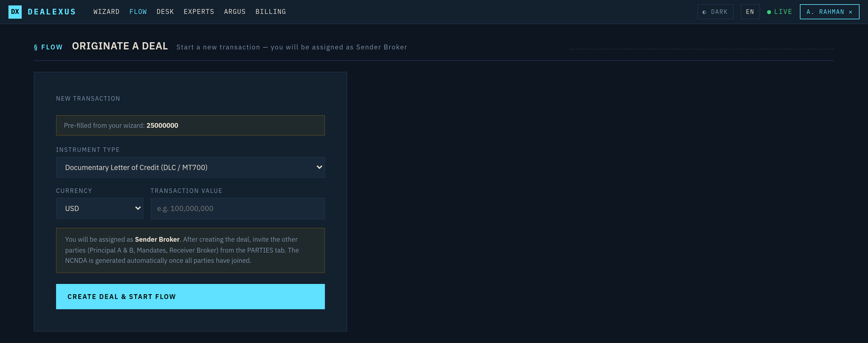Image resolution: width=868 pixels, height=343 pixels.
Task: Click the § FLOW breadcrumb label
Action: click(x=48, y=47)
